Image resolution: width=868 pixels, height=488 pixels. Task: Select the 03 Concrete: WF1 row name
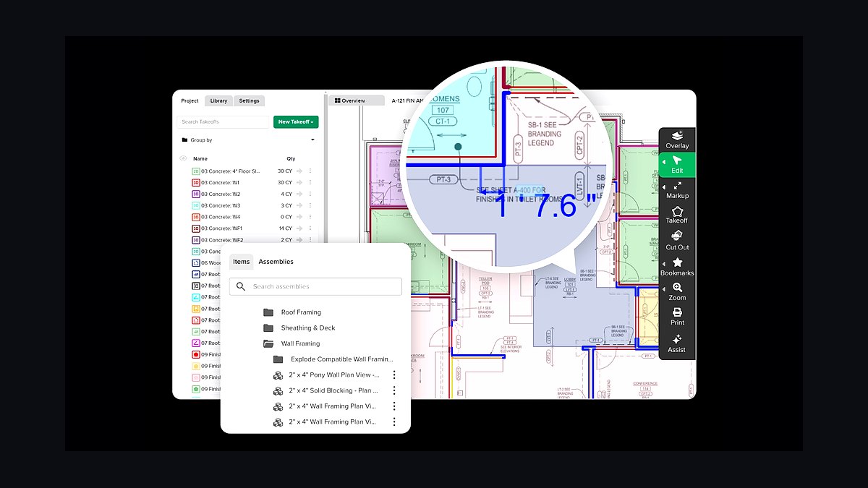(x=222, y=228)
